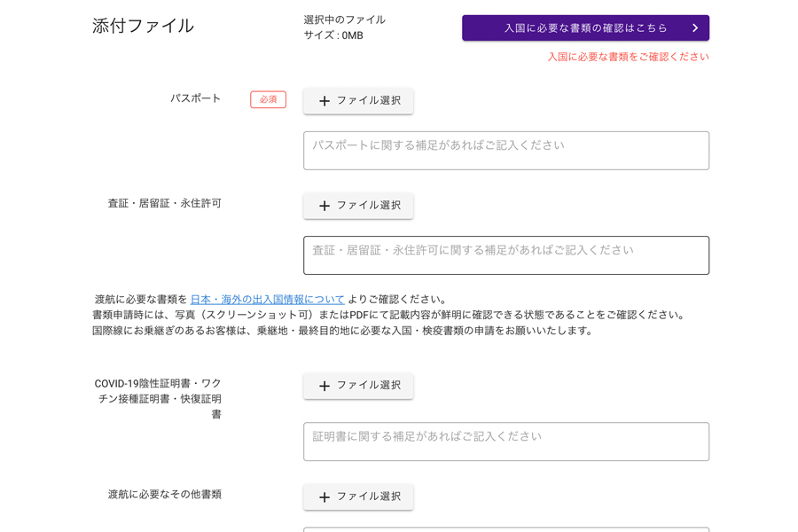Focus the visa/residence permit notes text field
The image size is (798, 532).
[506, 255]
